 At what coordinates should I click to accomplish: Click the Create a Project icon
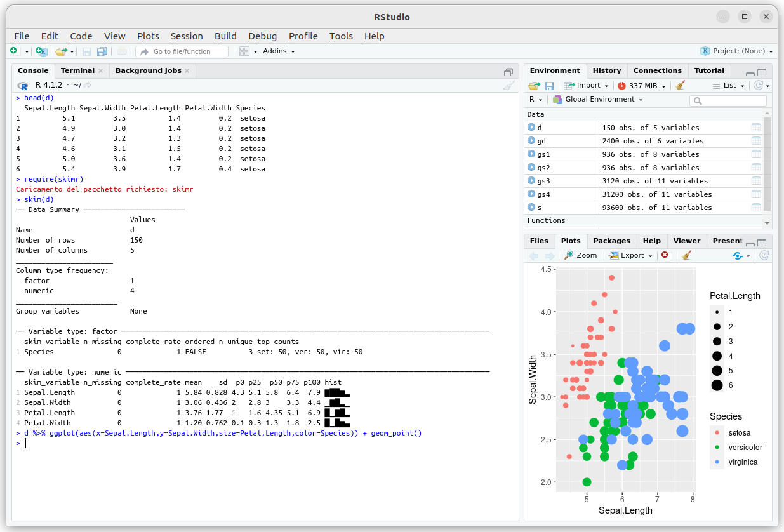(x=41, y=51)
